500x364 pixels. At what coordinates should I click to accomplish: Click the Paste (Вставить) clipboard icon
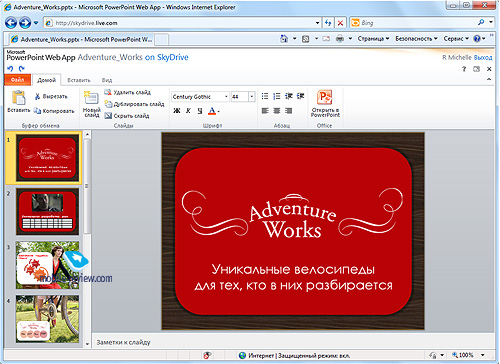click(19, 98)
